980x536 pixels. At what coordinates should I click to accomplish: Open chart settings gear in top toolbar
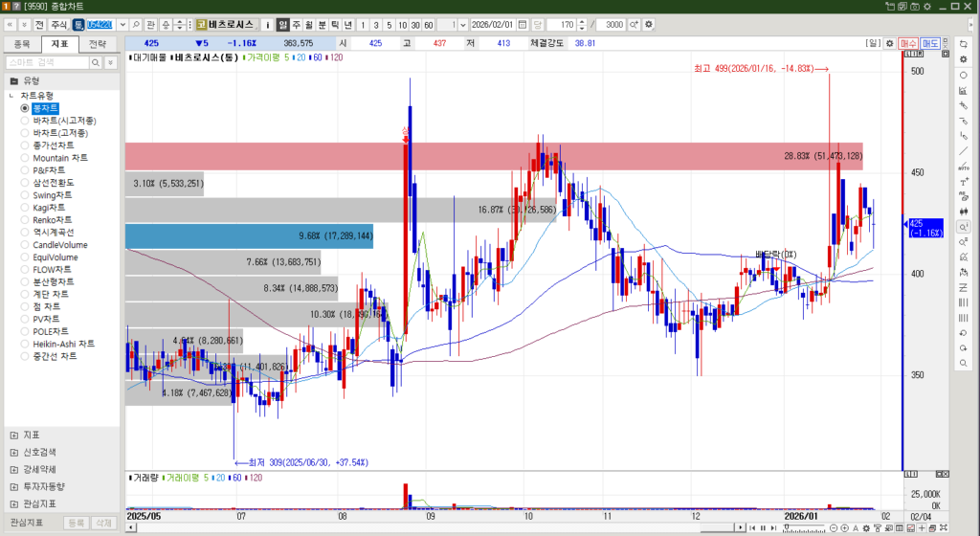coord(650,24)
